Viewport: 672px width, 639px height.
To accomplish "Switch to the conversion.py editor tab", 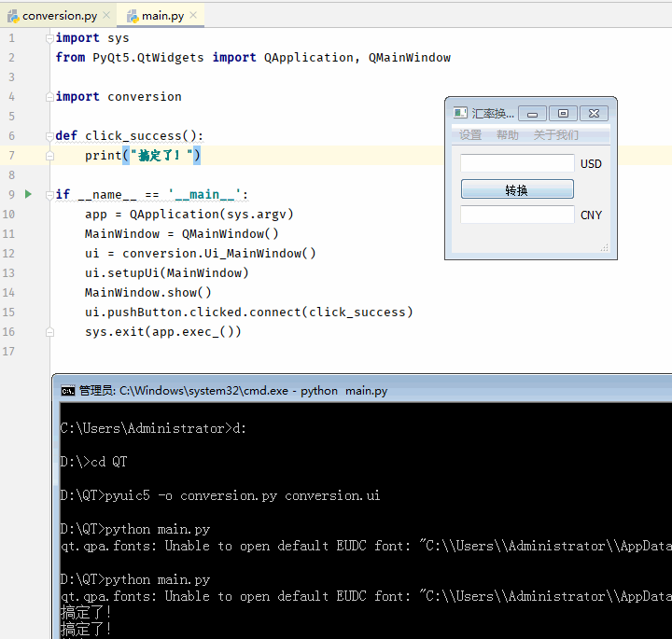I will [x=60, y=16].
